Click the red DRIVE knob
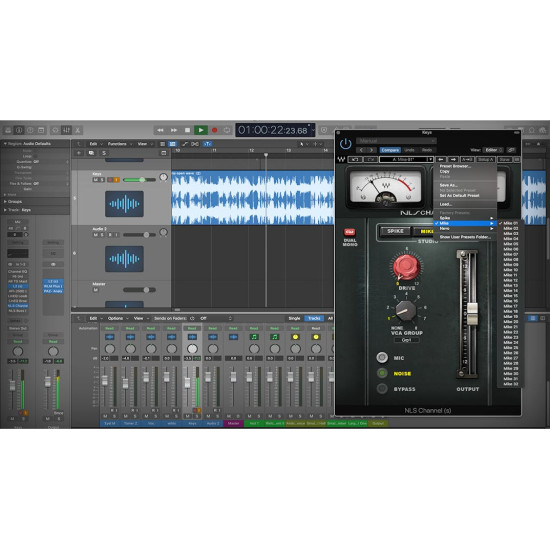This screenshot has height=550, width=550. tap(406, 267)
